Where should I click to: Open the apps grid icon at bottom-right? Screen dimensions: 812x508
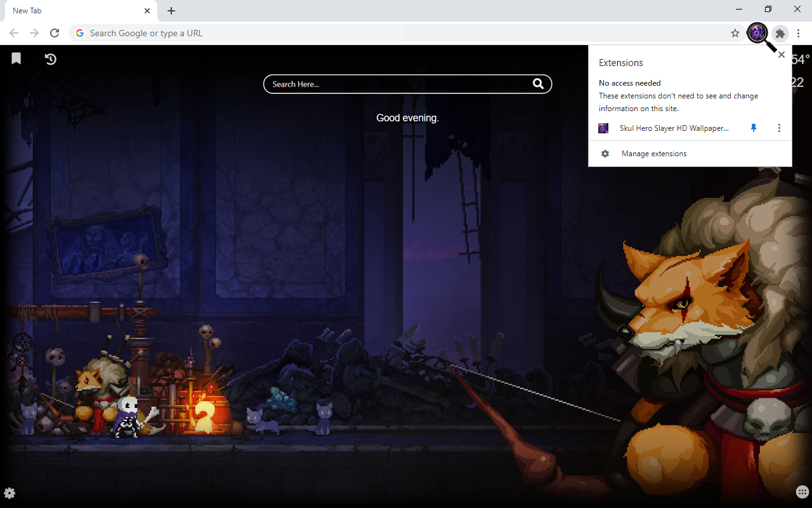point(802,492)
